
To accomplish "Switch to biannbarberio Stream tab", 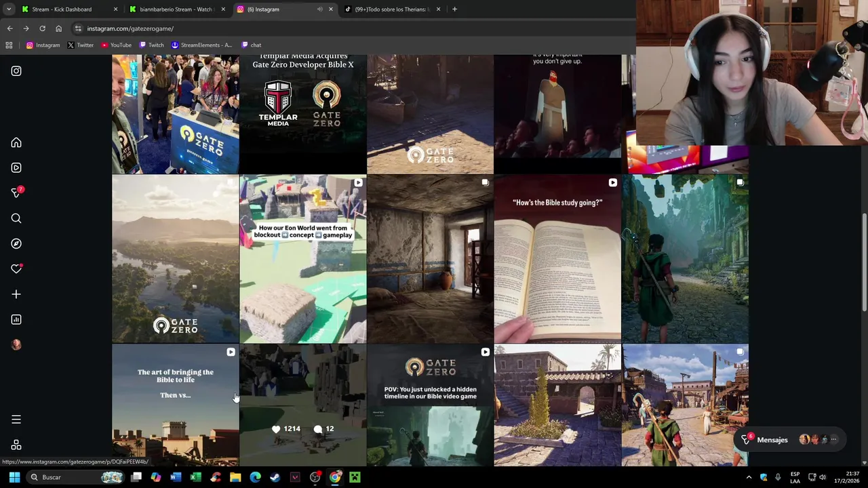I will 176,9.
